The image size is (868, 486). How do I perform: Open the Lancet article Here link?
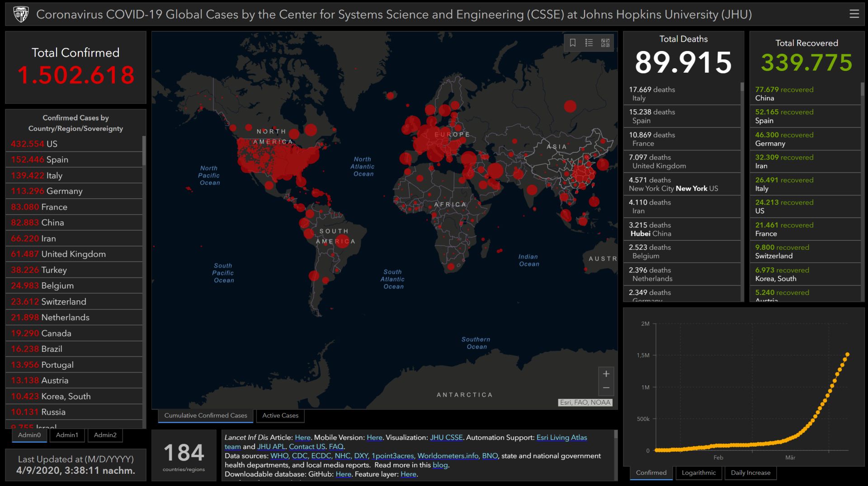(302, 437)
